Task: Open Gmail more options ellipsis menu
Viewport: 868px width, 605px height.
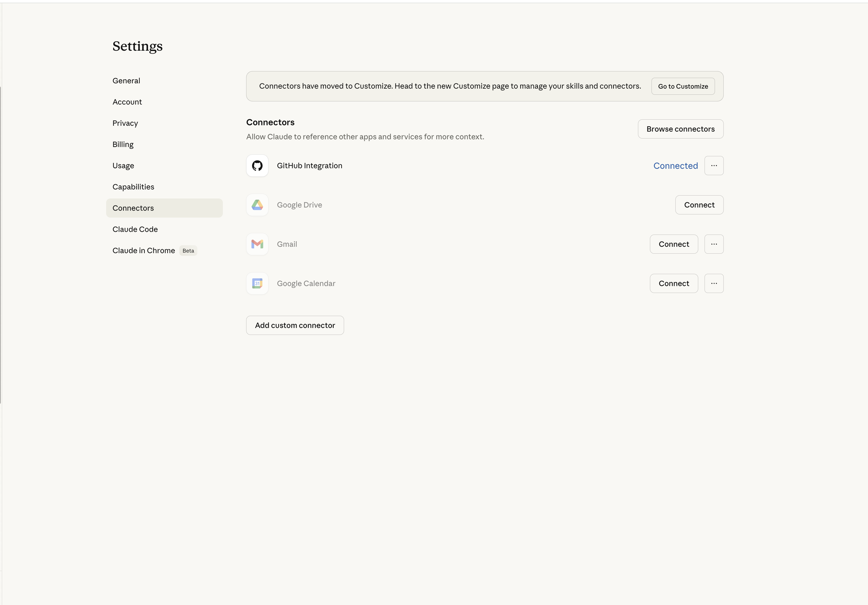Action: click(x=714, y=244)
